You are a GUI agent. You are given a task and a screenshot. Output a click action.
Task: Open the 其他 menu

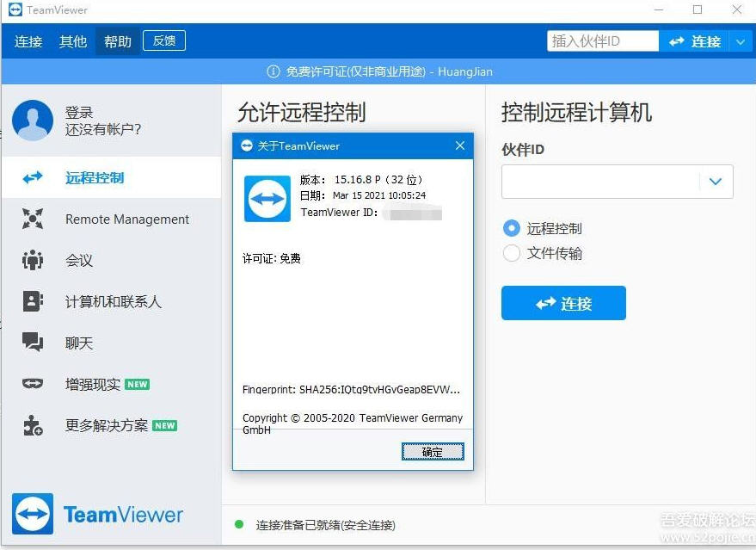[x=73, y=41]
